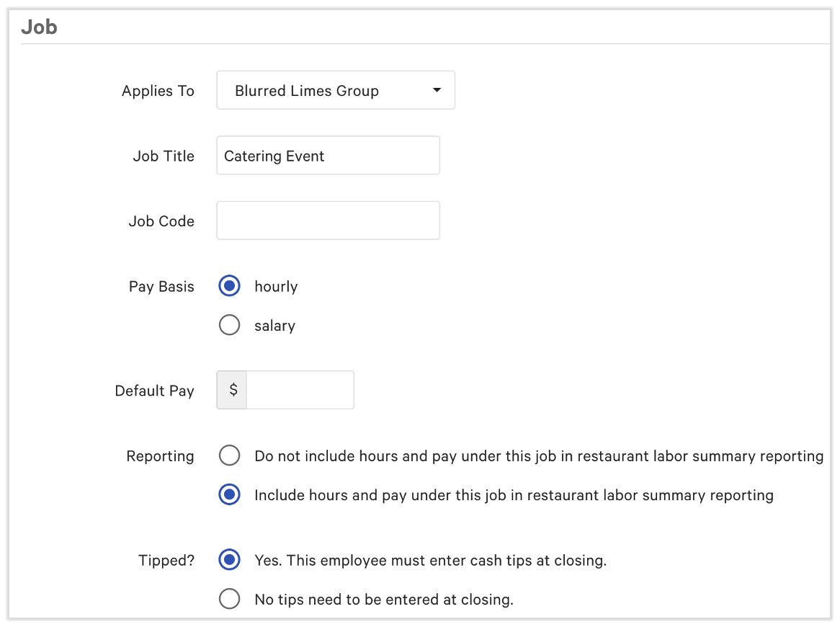The image size is (840, 627).
Task: Click the Applies To field label
Action: [158, 91]
